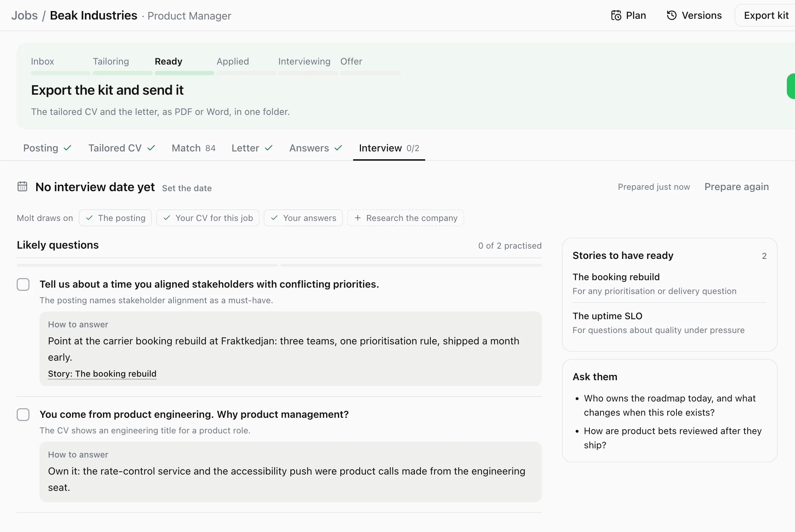The height and width of the screenshot is (532, 795).
Task: Open Versions history clock icon
Action: [671, 15]
